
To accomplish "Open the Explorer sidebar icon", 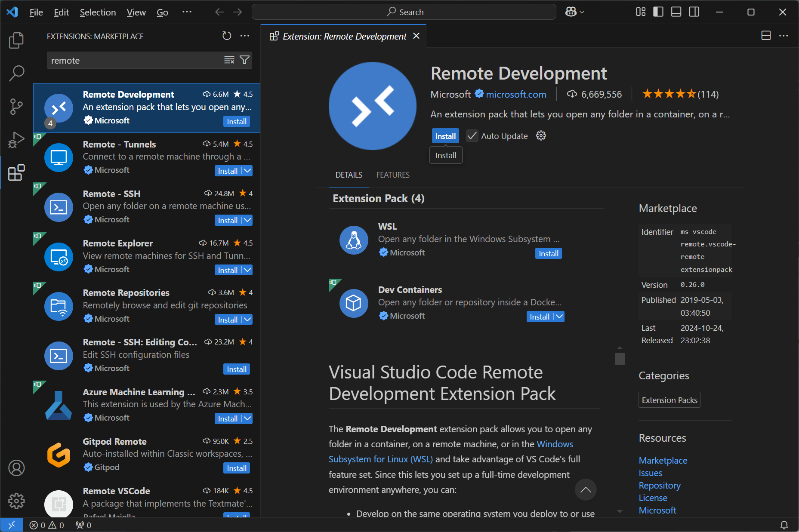I will pos(16,40).
